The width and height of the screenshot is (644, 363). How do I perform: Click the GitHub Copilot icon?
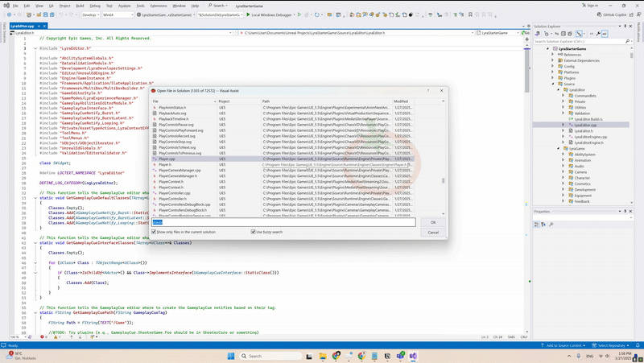tap(599, 14)
